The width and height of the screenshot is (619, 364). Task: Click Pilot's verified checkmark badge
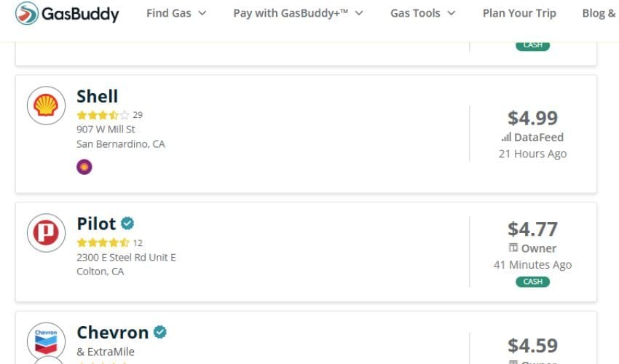click(127, 223)
